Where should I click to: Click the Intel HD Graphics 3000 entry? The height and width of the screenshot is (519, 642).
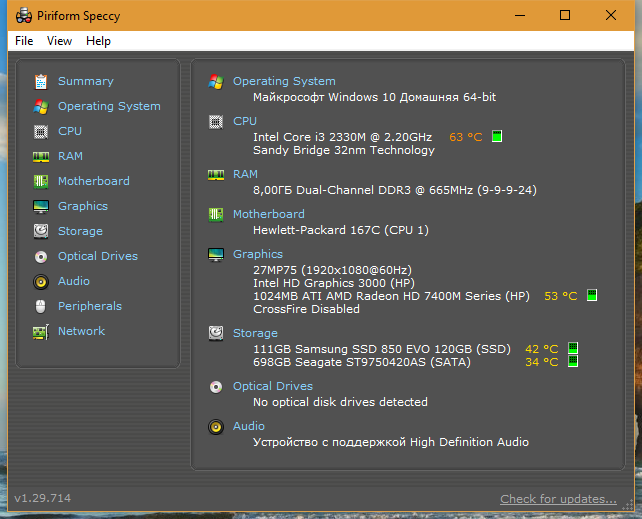pos(334,283)
